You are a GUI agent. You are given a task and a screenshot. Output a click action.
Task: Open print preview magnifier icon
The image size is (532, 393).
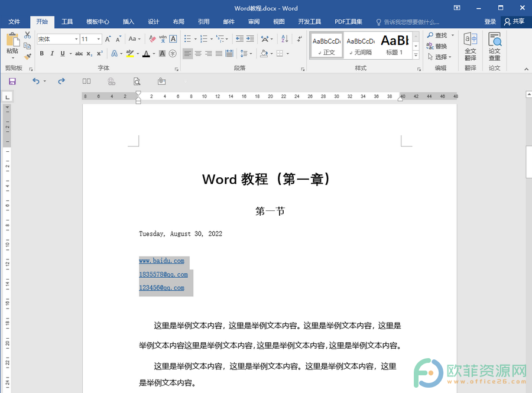click(x=137, y=82)
